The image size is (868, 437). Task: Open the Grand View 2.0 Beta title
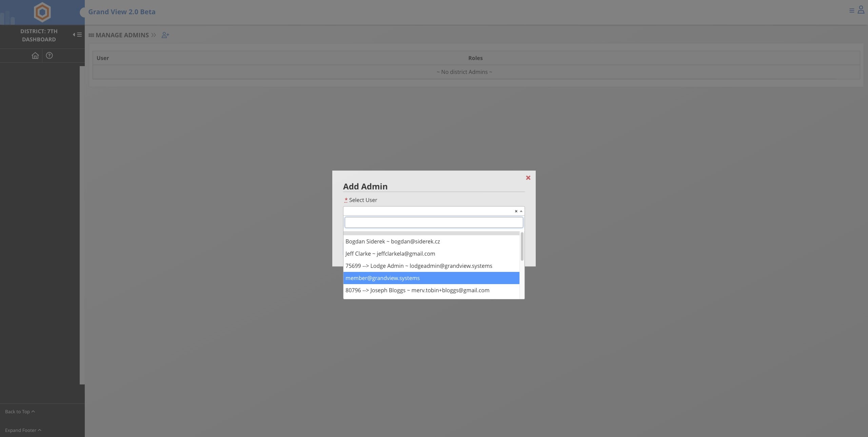pyautogui.click(x=122, y=12)
